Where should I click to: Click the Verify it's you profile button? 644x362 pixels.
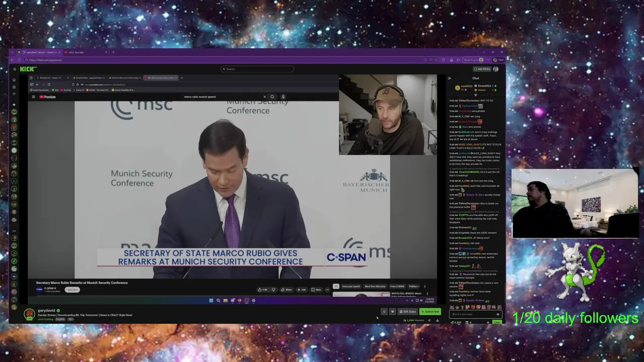coord(472,60)
